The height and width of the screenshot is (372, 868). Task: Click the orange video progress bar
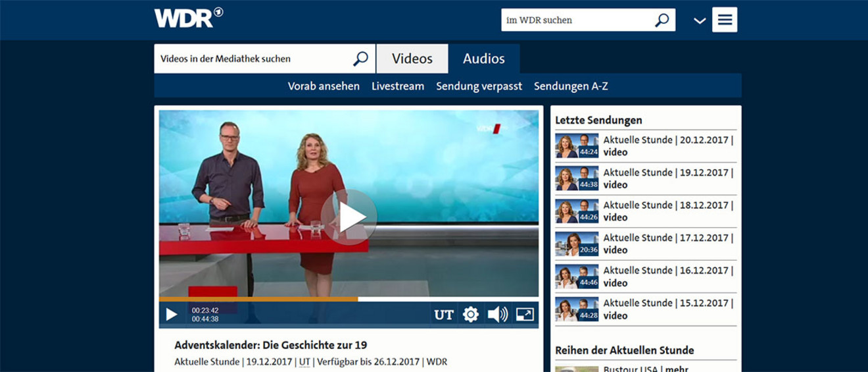pyautogui.click(x=258, y=299)
